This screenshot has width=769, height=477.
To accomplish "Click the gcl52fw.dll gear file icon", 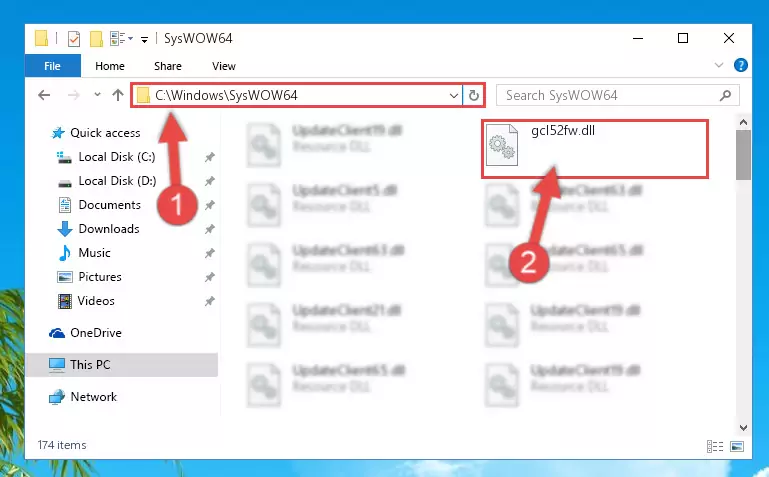I will (x=502, y=145).
